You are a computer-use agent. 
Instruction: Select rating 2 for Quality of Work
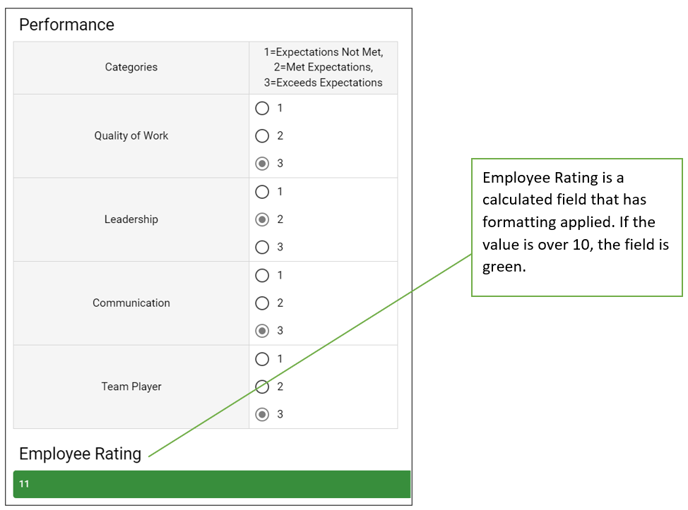click(x=263, y=136)
